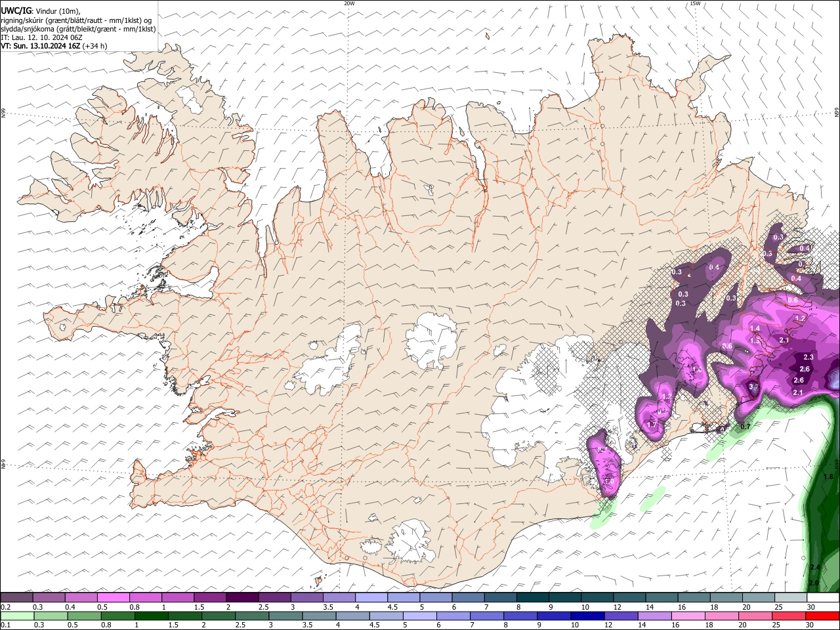840x630 pixels.
Task: Click the 2.0 value in the green rain band
Action: tap(814, 583)
